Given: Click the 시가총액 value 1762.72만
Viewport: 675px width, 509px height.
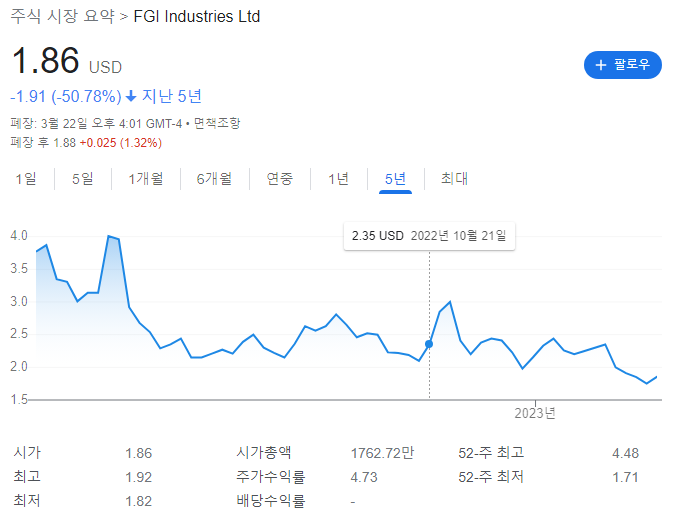Looking at the screenshot, I should pyautogui.click(x=382, y=453).
